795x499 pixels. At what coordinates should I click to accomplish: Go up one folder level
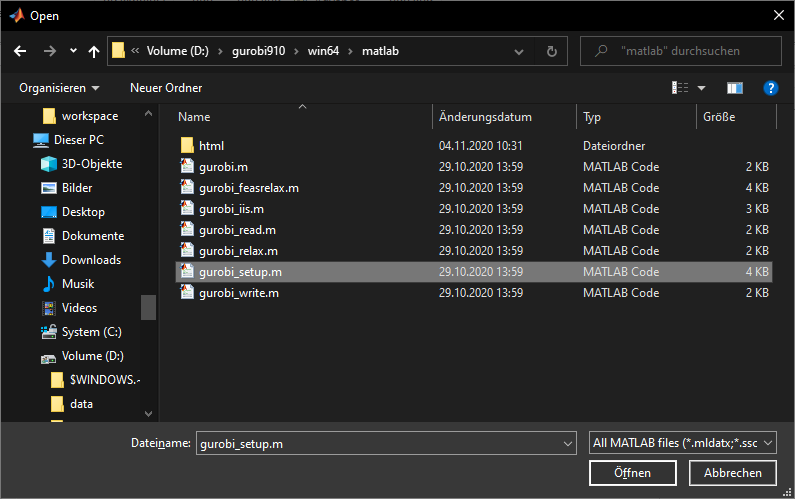[x=94, y=51]
